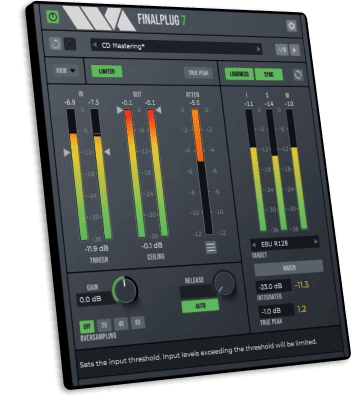The width and height of the screenshot is (360, 400).
Task: Click the A/B compare icon
Action: coord(282,50)
